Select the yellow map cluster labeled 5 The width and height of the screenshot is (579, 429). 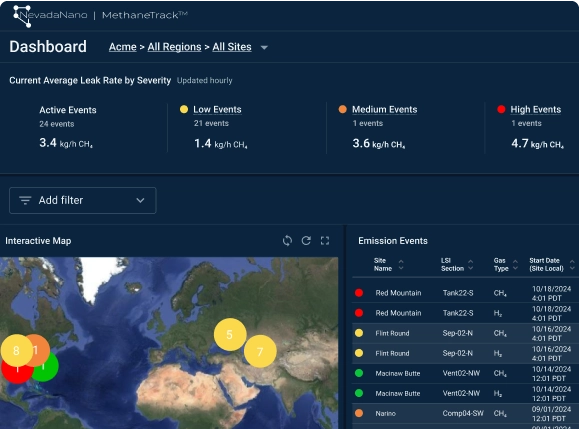[230, 334]
